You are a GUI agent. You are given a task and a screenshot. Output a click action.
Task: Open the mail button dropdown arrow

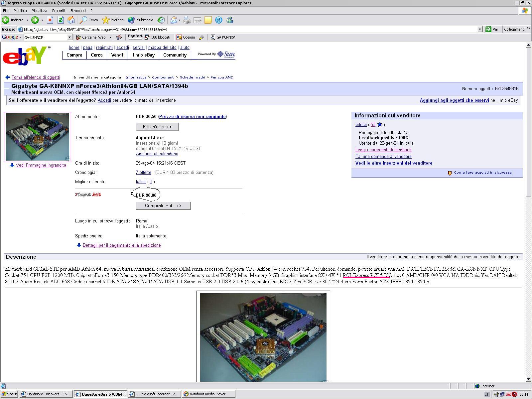pyautogui.click(x=180, y=20)
